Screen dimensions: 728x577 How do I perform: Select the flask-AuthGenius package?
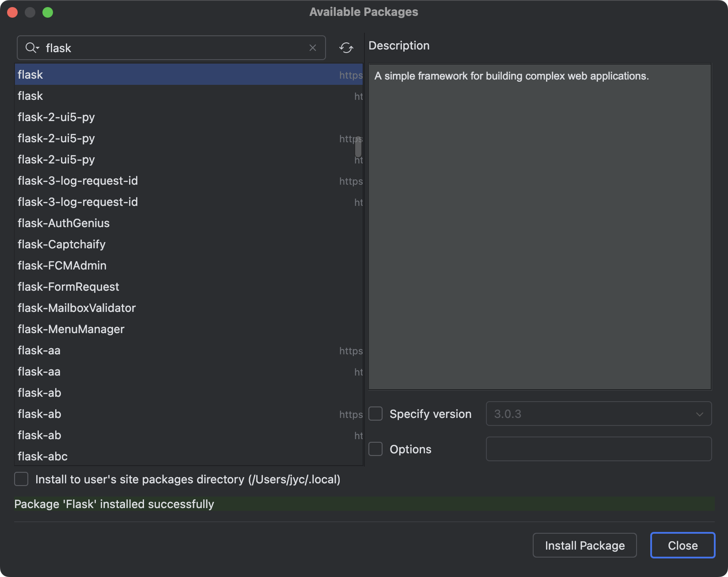[189, 223]
